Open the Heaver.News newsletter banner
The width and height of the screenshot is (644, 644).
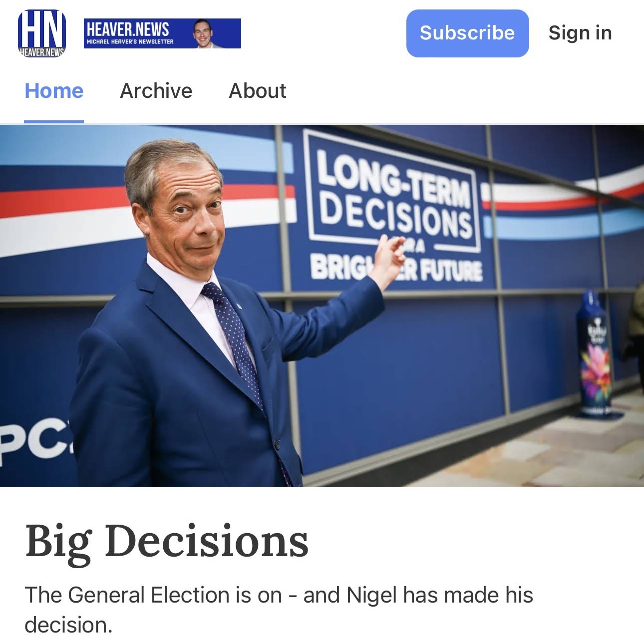162,33
